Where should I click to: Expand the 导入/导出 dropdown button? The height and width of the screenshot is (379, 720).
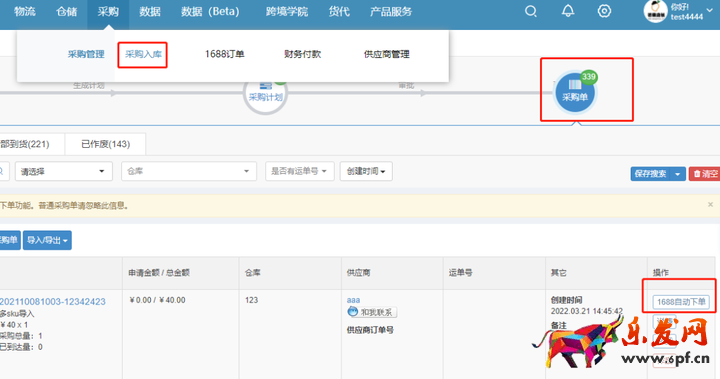click(47, 240)
